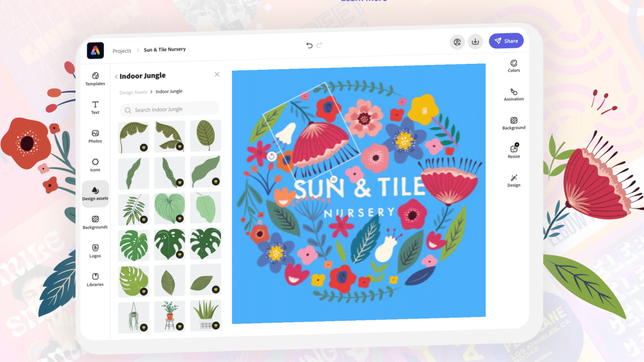Select the Text tool in sidebar
This screenshot has height=362, width=644.
pyautogui.click(x=95, y=107)
